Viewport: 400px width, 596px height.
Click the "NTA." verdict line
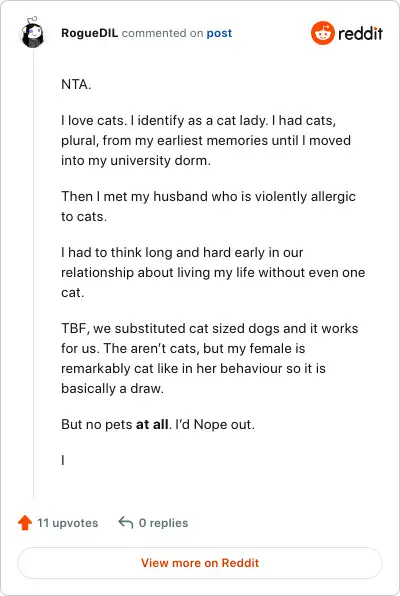point(76,84)
